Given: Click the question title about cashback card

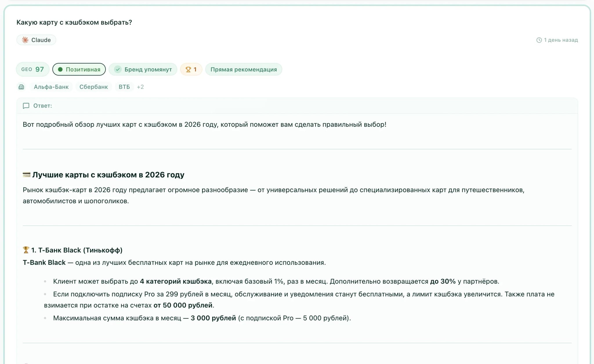Looking at the screenshot, I should pyautogui.click(x=74, y=22).
